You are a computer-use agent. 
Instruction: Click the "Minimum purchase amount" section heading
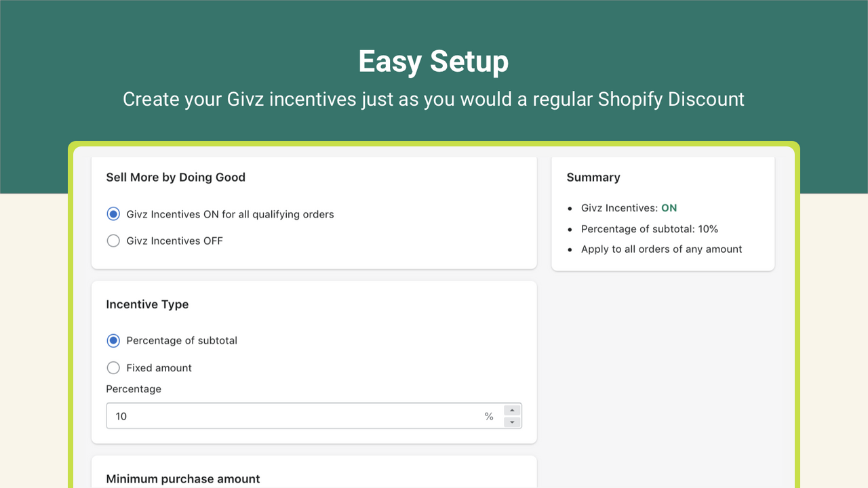click(x=182, y=479)
